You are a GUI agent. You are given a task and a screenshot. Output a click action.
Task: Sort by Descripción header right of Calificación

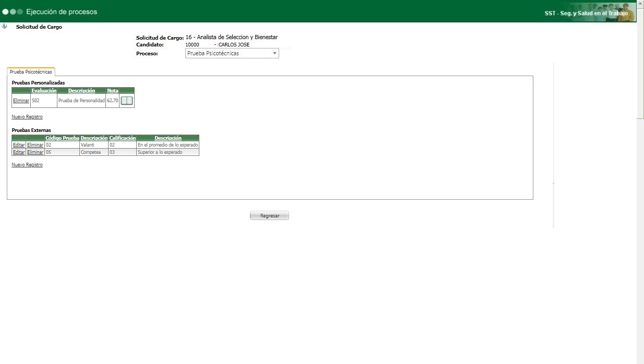[168, 138]
